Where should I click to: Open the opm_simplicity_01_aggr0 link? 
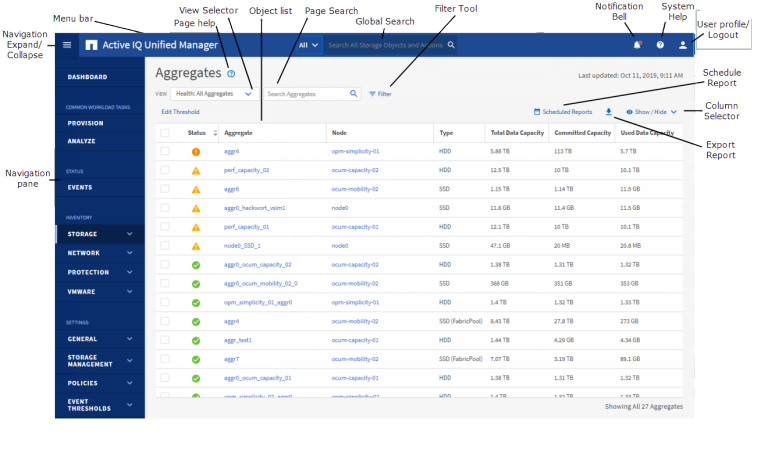(x=258, y=303)
